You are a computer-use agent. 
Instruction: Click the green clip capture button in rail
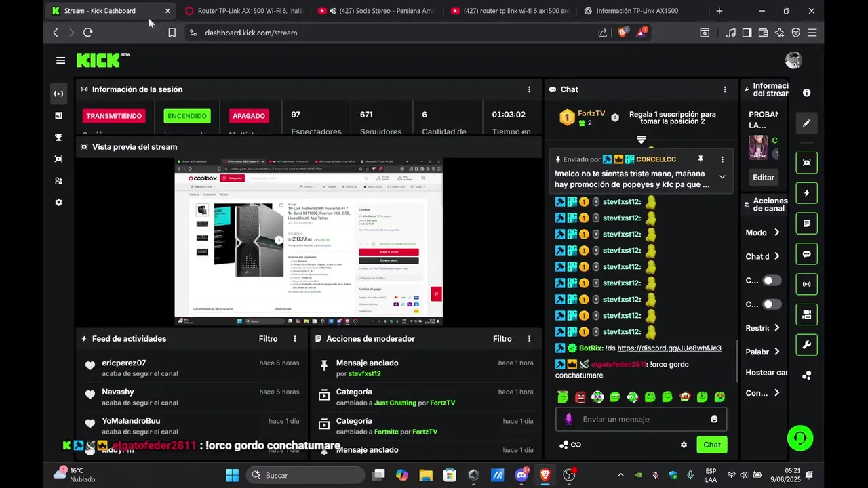pyautogui.click(x=807, y=163)
